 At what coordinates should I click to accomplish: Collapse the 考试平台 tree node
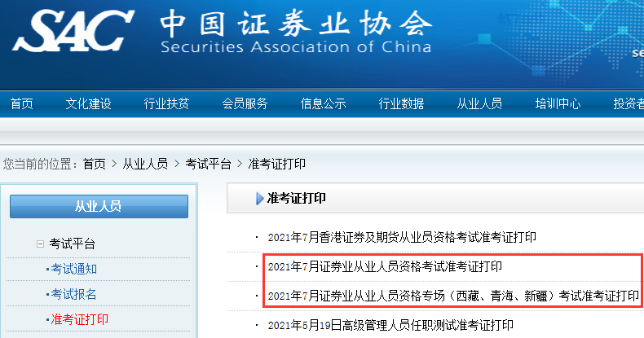tap(40, 244)
